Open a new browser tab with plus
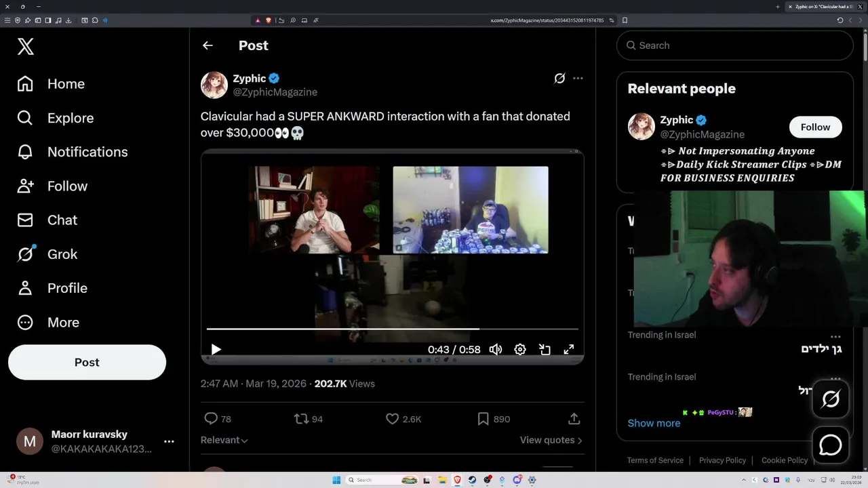The height and width of the screenshot is (488, 868). click(778, 7)
